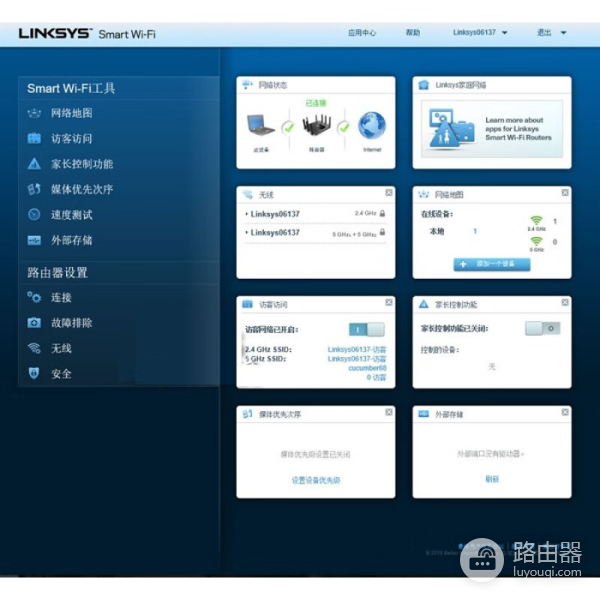Select the 媒体优先次序 sidebar icon
This screenshot has width=600, height=600.
[34, 189]
